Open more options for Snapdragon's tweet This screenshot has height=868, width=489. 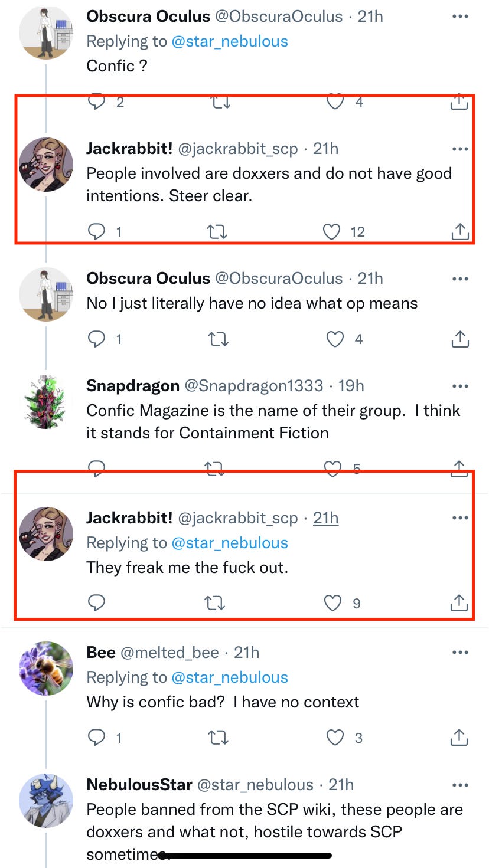click(459, 386)
